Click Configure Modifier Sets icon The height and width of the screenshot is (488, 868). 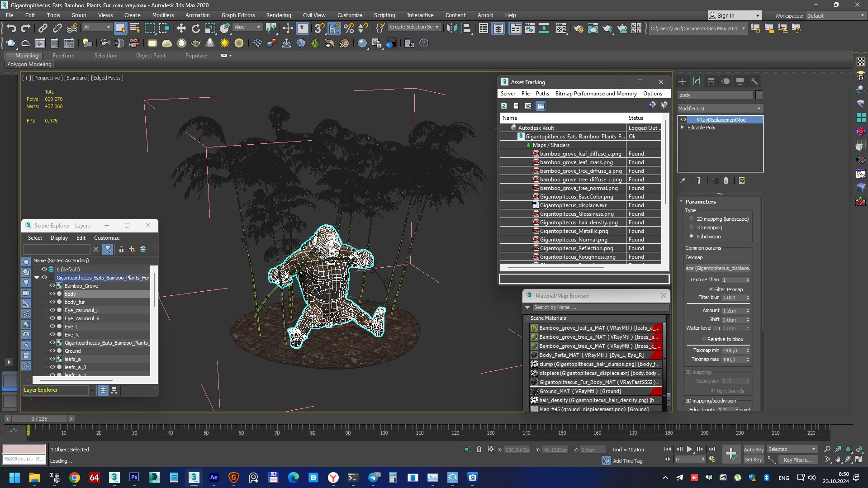[742, 180]
